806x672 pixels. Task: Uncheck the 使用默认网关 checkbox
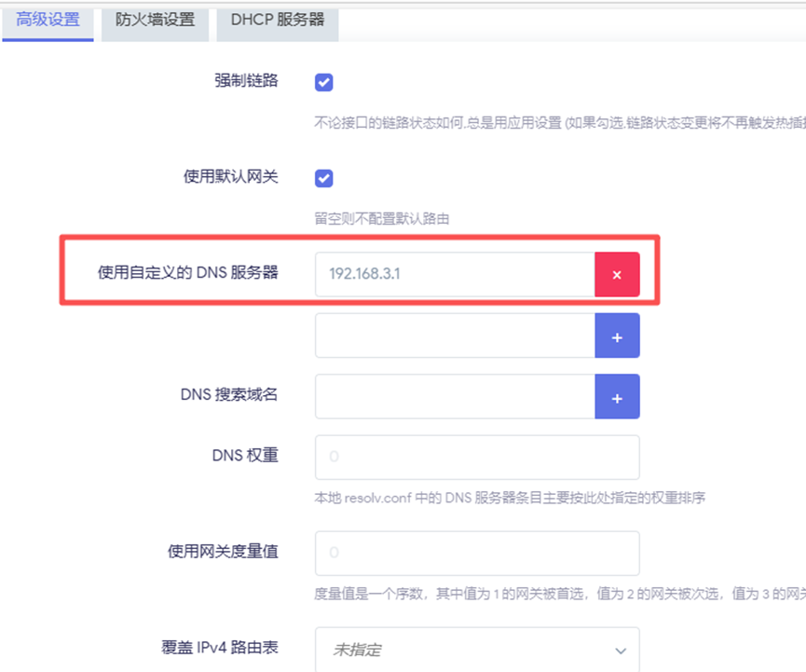324,178
